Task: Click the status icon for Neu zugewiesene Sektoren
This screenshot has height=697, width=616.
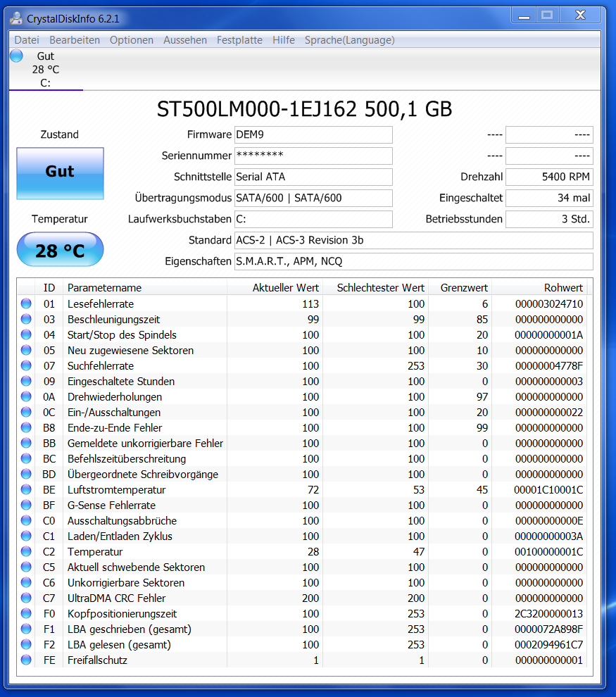Action: coord(26,351)
